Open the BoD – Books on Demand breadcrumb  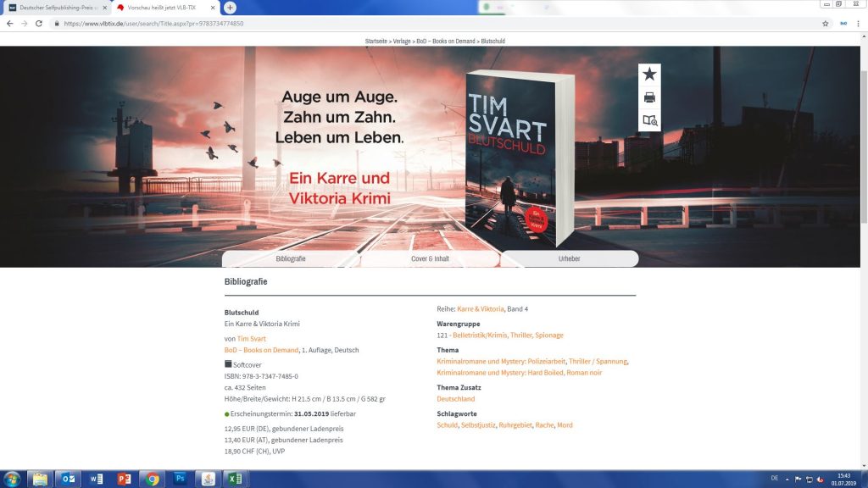[x=446, y=41]
